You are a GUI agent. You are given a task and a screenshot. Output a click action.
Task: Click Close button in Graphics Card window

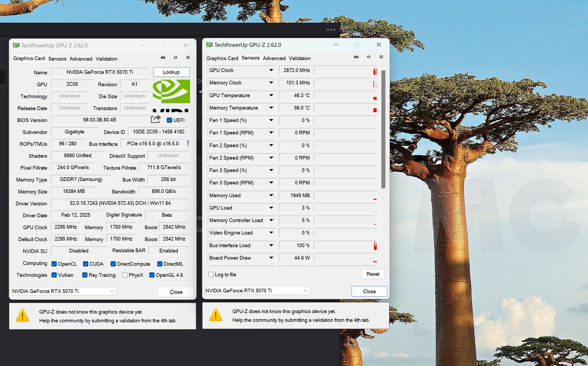[x=176, y=291]
